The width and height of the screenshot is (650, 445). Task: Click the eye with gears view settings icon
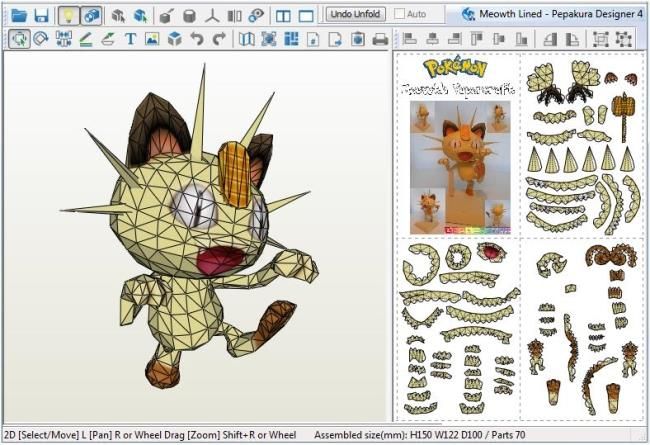pos(256,16)
